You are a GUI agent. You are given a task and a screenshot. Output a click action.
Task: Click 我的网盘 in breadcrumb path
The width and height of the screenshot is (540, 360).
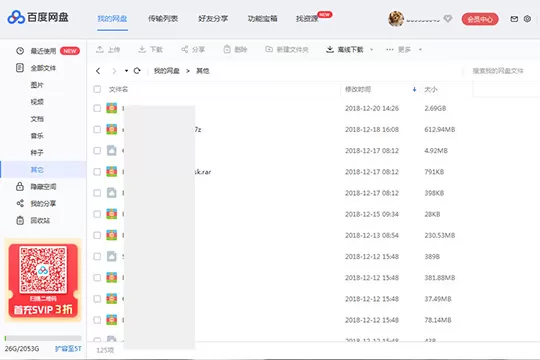(167, 71)
